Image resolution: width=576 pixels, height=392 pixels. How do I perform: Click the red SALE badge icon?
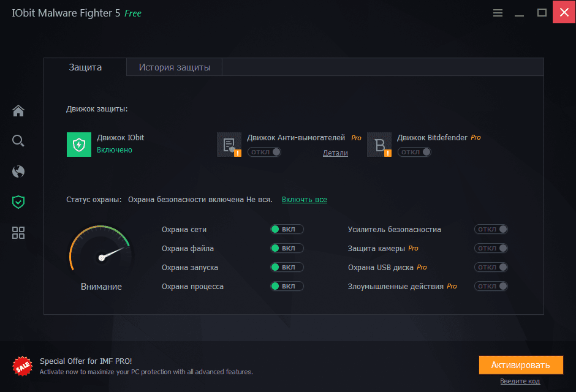[23, 366]
